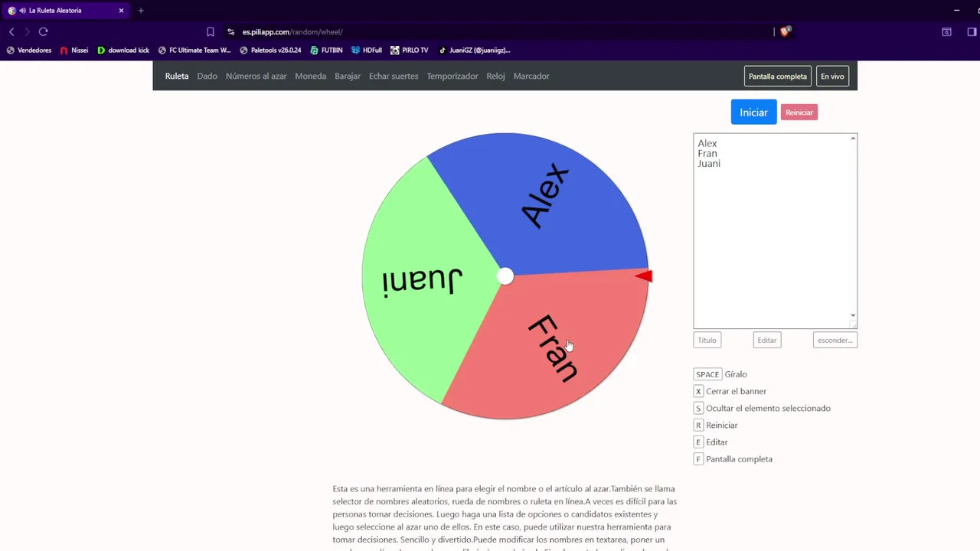Click the Pantalla completa button
980x551 pixels.
pyautogui.click(x=778, y=77)
